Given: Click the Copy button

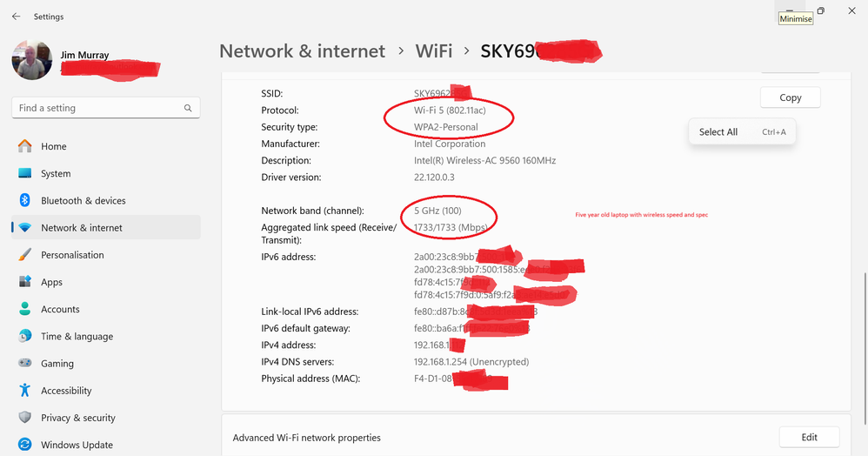Looking at the screenshot, I should 790,97.
